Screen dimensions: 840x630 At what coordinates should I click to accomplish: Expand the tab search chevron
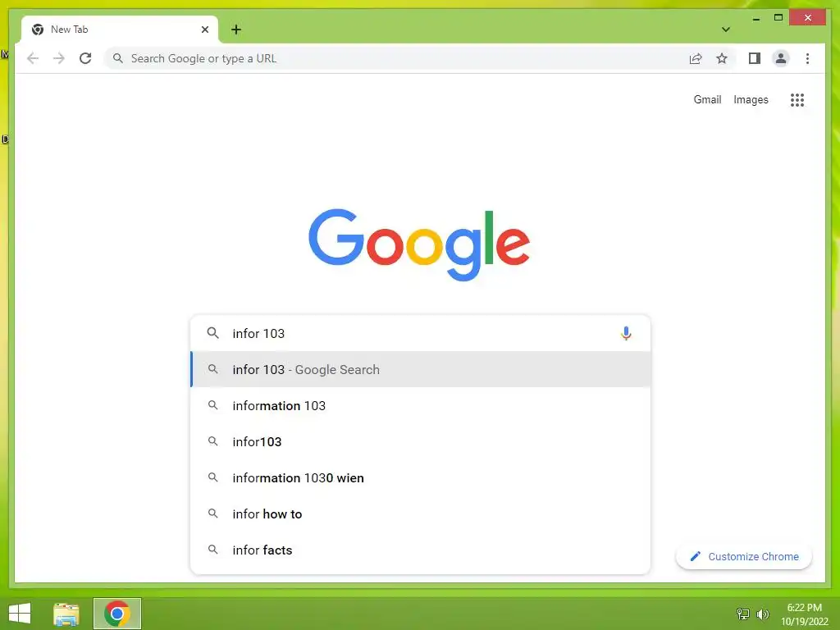point(726,30)
